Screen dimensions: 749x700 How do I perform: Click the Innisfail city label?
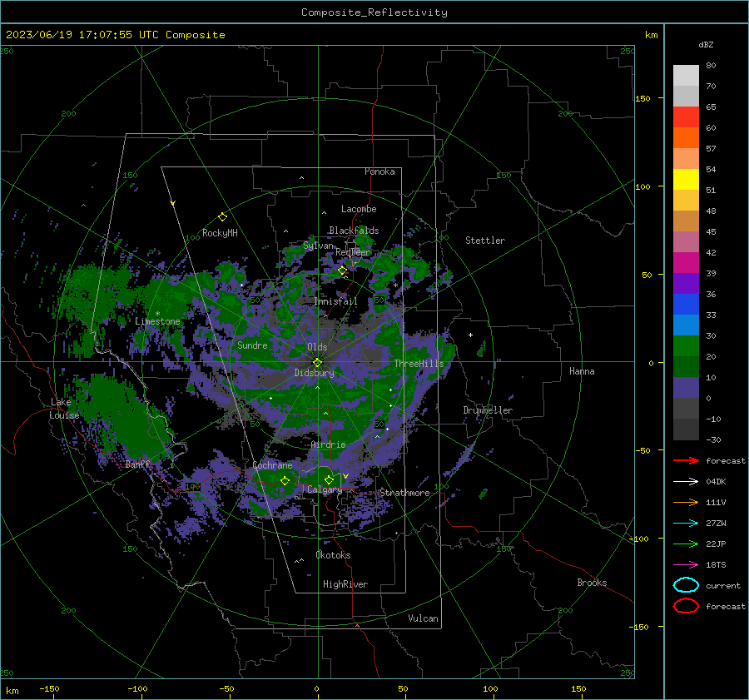coord(335,301)
